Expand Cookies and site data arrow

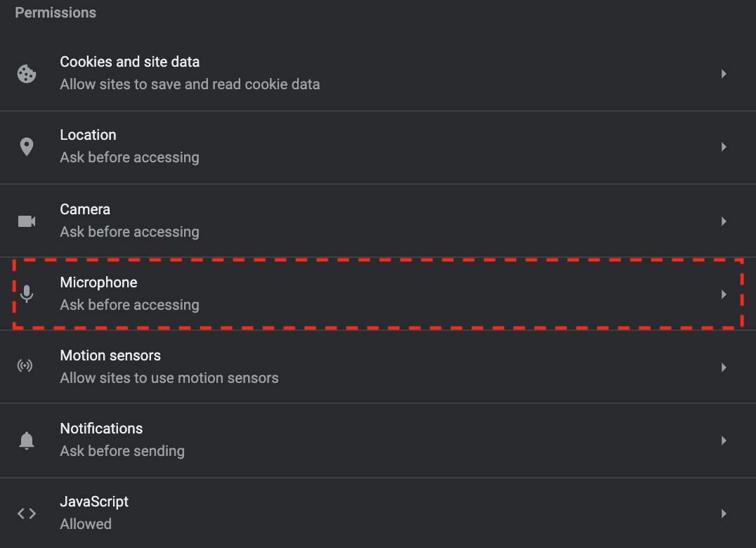(724, 74)
